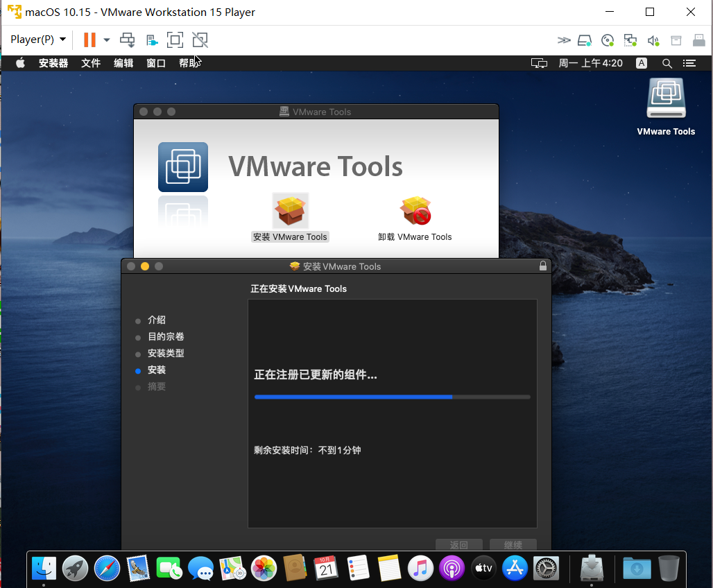This screenshot has height=588, width=713.
Task: Expand the power options dropdown arrow
Action: [106, 40]
